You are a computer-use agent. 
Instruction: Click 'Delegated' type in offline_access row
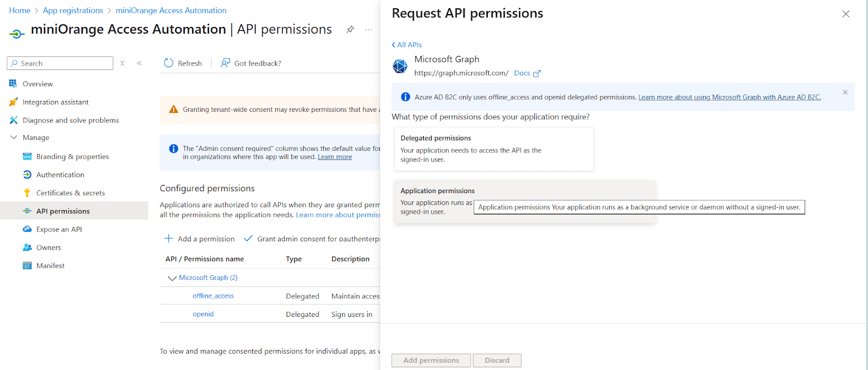pyautogui.click(x=302, y=296)
